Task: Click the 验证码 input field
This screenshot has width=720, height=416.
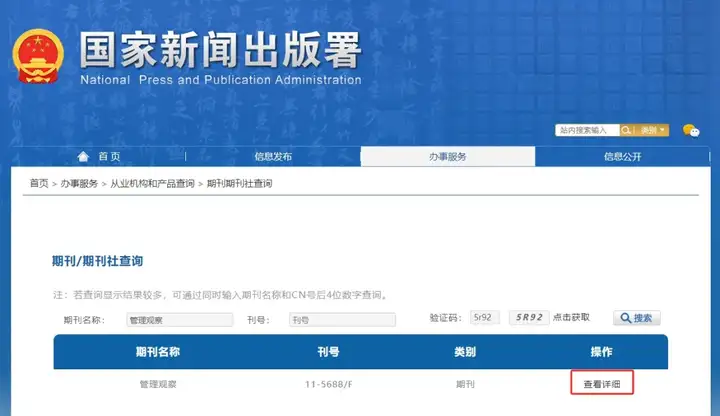Action: tap(484, 318)
